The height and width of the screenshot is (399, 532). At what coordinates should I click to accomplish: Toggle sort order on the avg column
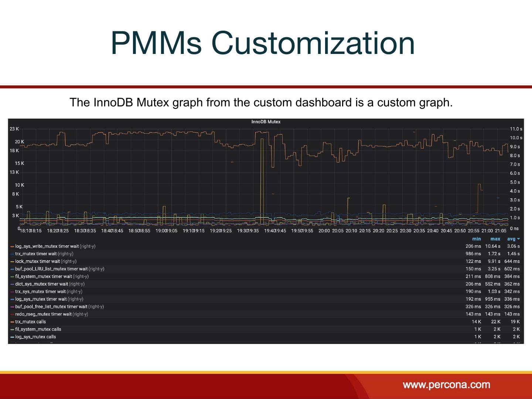point(513,239)
